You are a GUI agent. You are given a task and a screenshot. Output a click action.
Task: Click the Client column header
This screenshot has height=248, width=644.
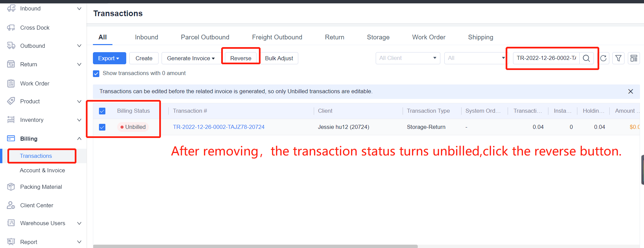pyautogui.click(x=325, y=111)
